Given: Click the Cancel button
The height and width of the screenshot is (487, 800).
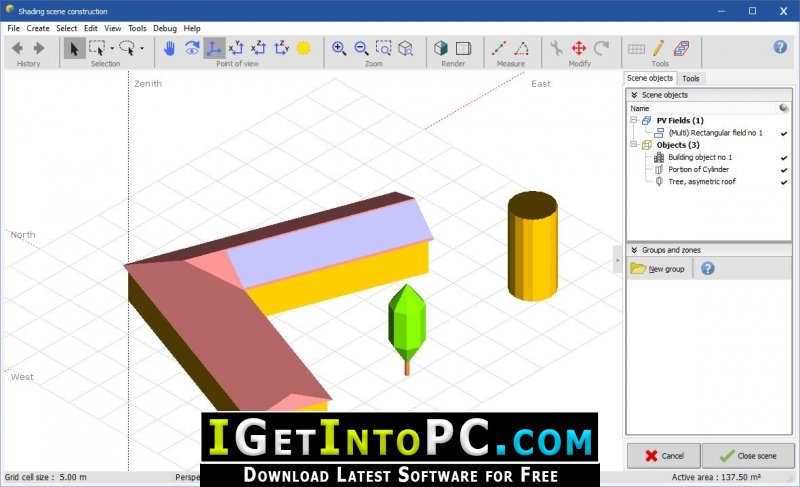Looking at the screenshot, I should coord(663,456).
